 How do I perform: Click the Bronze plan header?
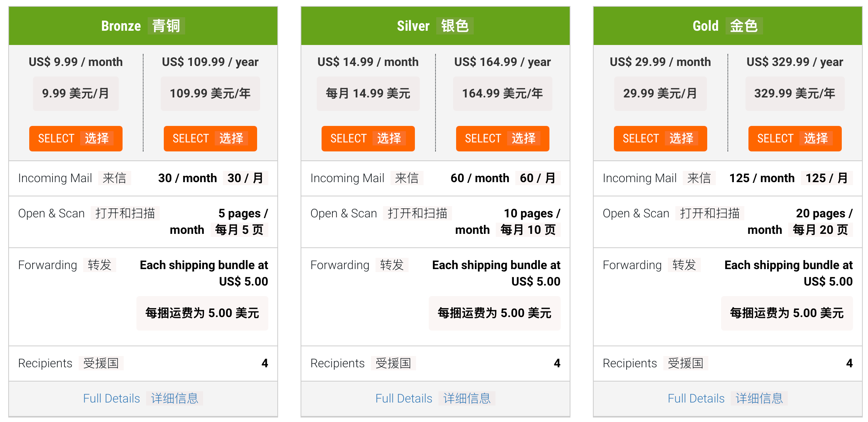143,26
